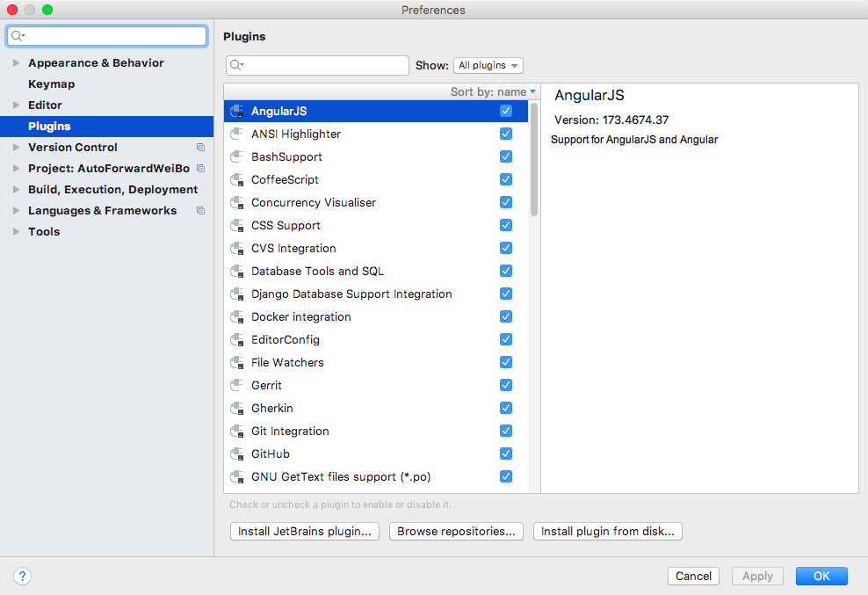Click the Git Integration plugin icon
The height and width of the screenshot is (595, 868).
point(237,431)
